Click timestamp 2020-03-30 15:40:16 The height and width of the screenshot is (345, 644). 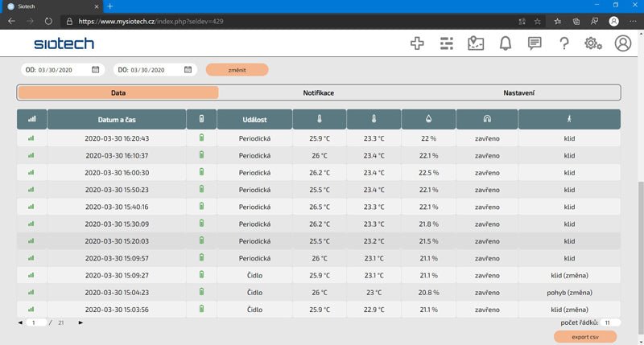117,207
